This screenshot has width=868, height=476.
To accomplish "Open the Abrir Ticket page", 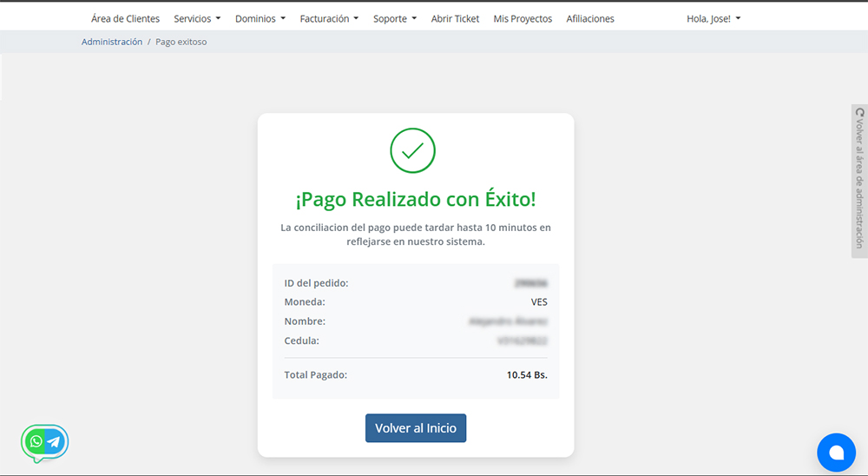I will (x=455, y=19).
